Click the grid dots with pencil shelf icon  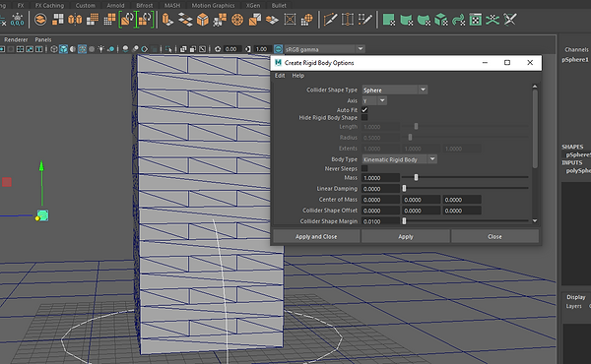[x=364, y=20]
